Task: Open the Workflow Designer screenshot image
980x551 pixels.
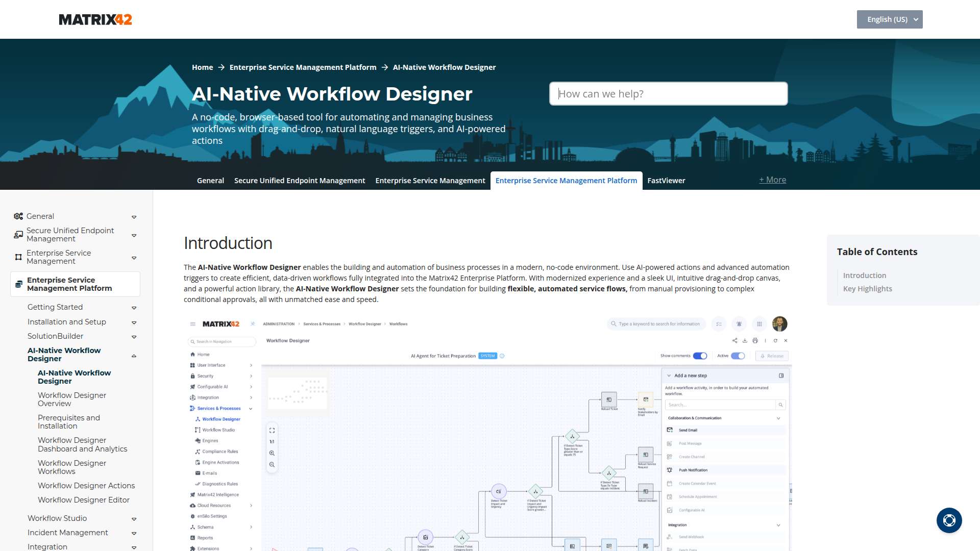Action: coord(487,434)
